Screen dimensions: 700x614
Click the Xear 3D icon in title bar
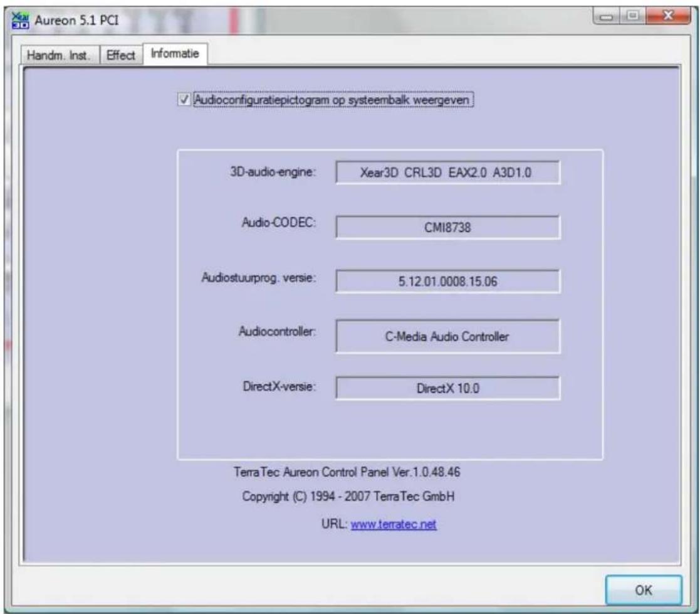[20, 20]
